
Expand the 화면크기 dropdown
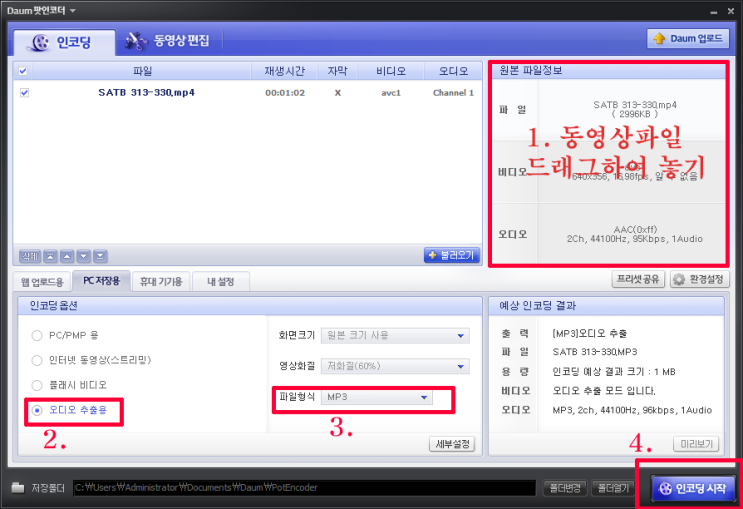[395, 336]
